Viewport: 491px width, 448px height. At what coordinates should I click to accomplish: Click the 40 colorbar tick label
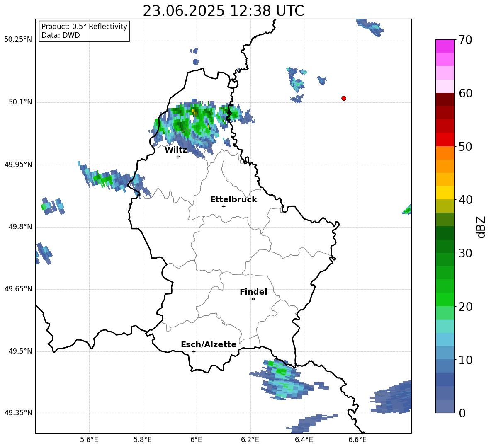click(x=465, y=200)
